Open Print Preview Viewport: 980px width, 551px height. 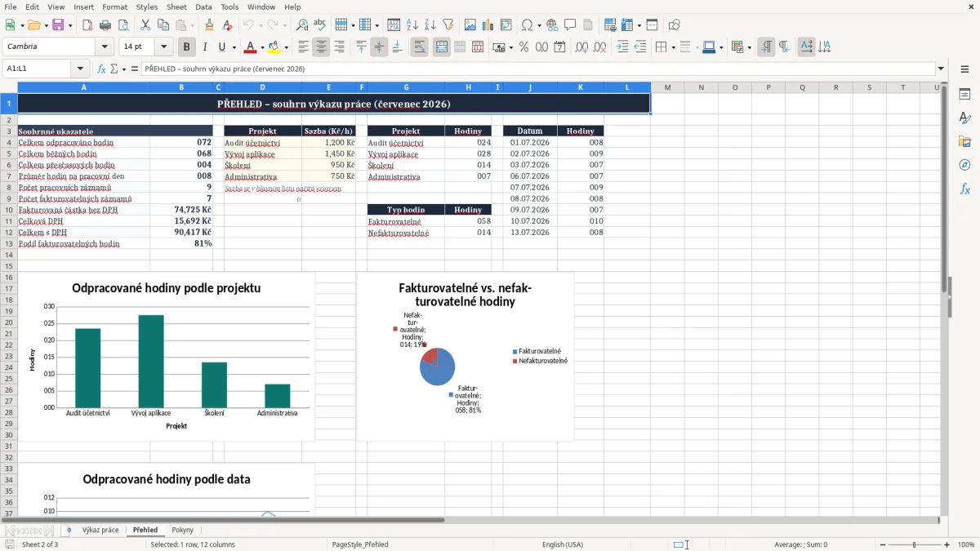point(123,25)
